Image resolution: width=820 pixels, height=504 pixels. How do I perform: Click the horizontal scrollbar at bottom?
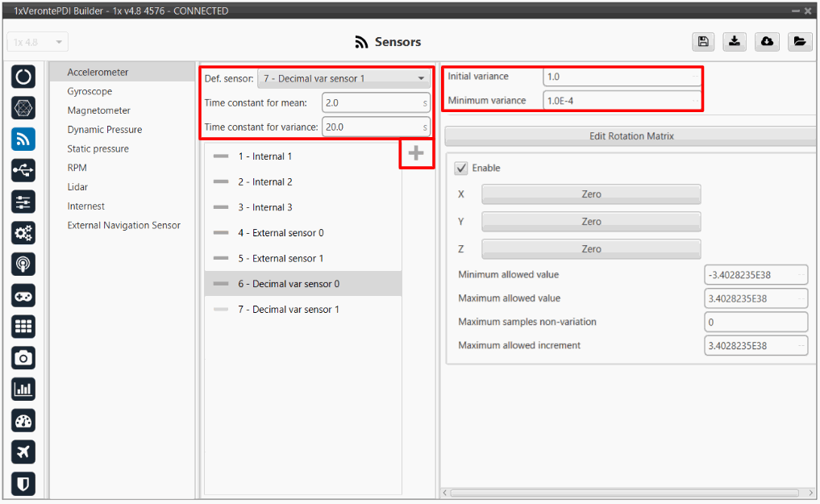click(629, 493)
